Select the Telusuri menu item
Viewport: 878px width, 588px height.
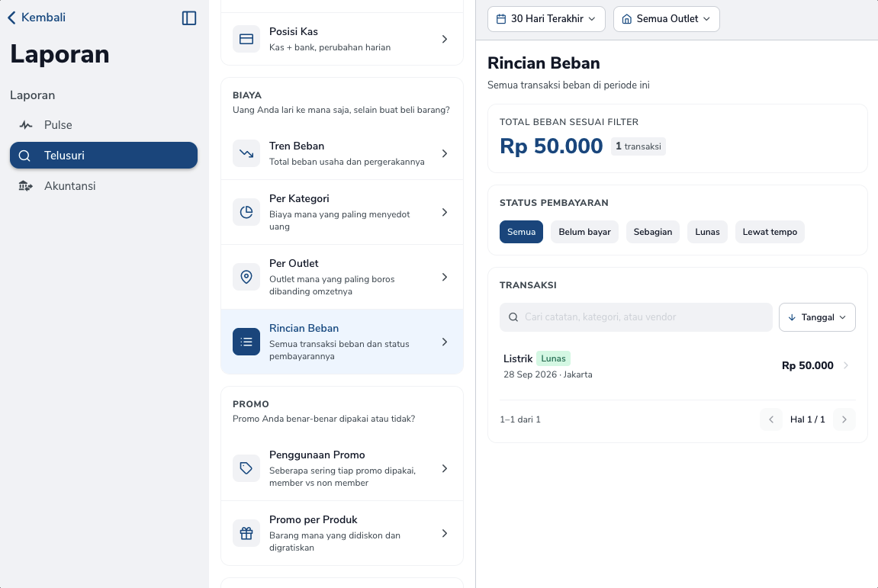[104, 155]
